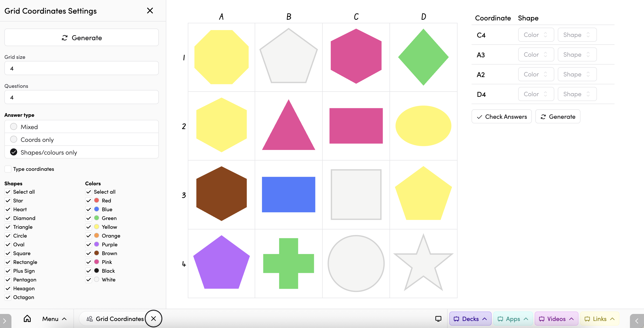
Task: Open the Color dropdown for C4
Action: pos(536,35)
